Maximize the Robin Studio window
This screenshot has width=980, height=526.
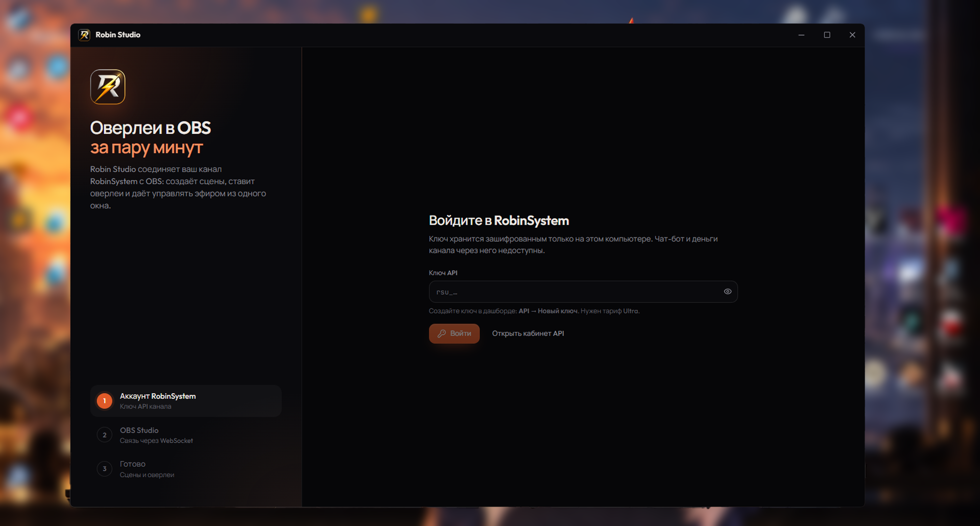827,35
